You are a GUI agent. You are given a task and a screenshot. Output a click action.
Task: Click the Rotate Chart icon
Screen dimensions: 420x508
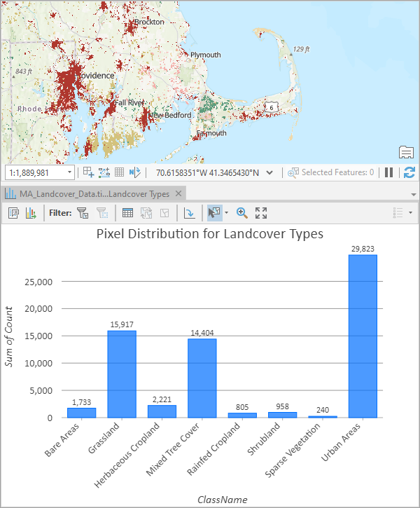pos(189,213)
